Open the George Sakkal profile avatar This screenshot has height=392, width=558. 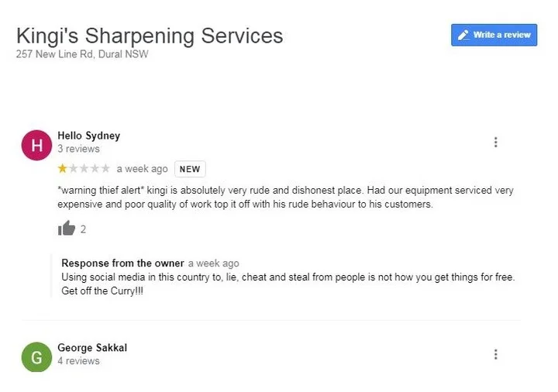[x=36, y=356]
